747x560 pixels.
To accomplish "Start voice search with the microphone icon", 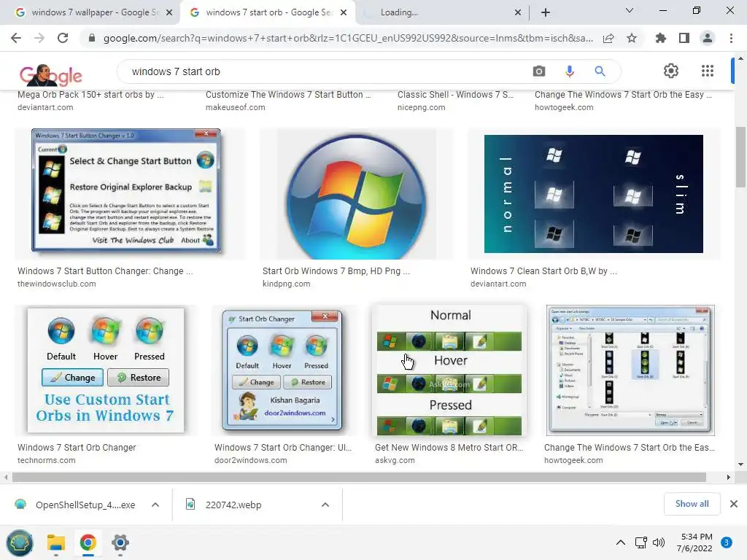I will pyautogui.click(x=569, y=71).
